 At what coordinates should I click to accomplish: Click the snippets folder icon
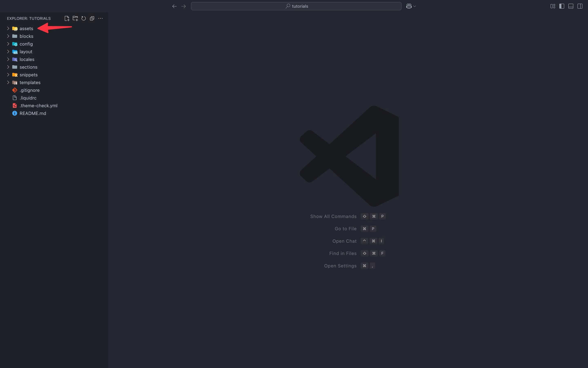tap(15, 75)
